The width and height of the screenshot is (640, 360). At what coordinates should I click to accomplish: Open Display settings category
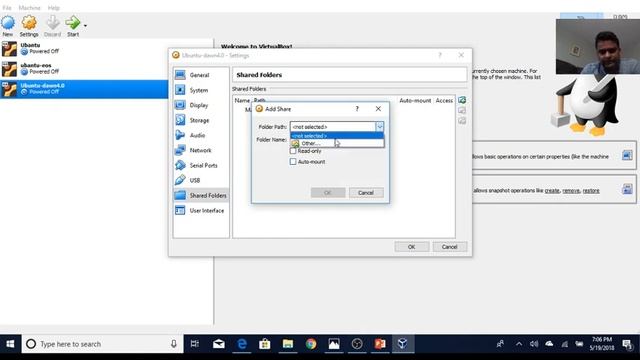201,105
